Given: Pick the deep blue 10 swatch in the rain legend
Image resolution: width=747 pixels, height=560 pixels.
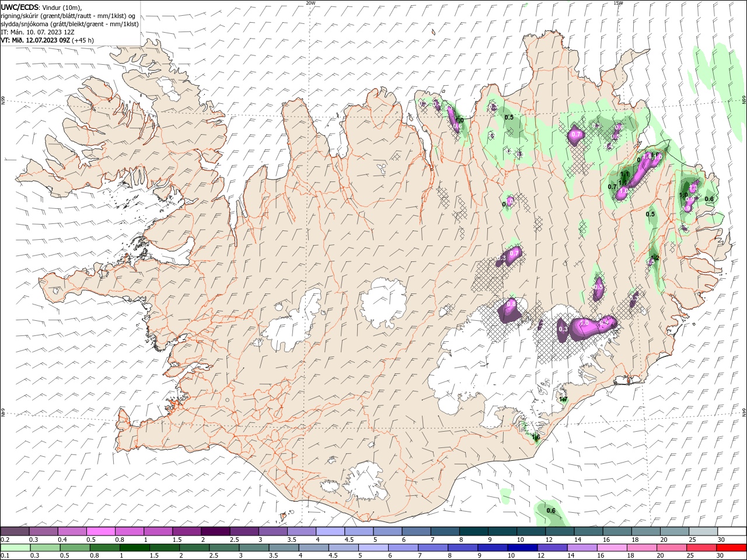Looking at the screenshot, I should [523, 548].
